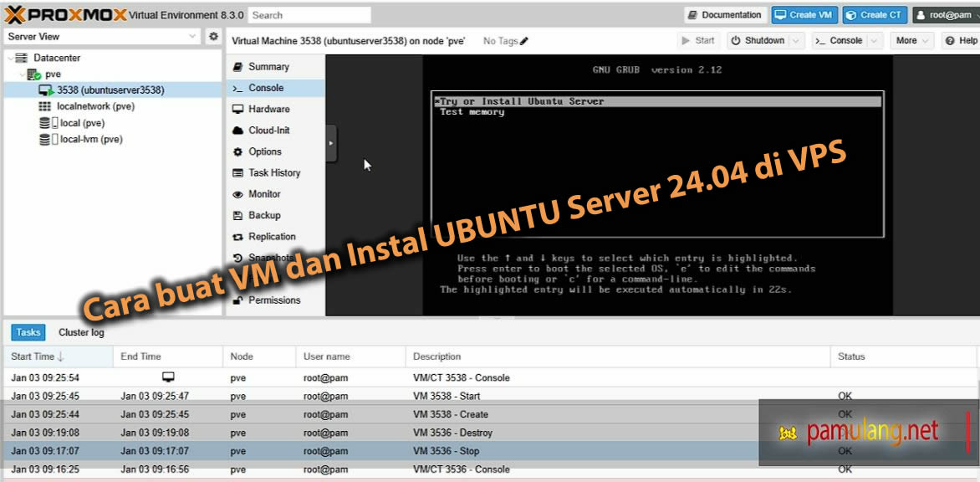Click the Help button
The height and width of the screenshot is (482, 980).
pos(961,41)
